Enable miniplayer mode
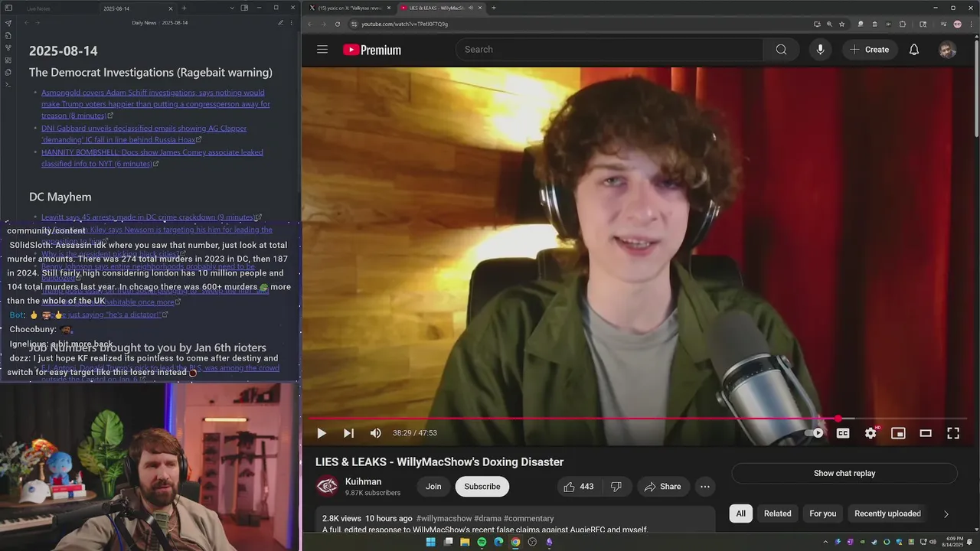The width and height of the screenshot is (980, 551). pyautogui.click(x=898, y=433)
